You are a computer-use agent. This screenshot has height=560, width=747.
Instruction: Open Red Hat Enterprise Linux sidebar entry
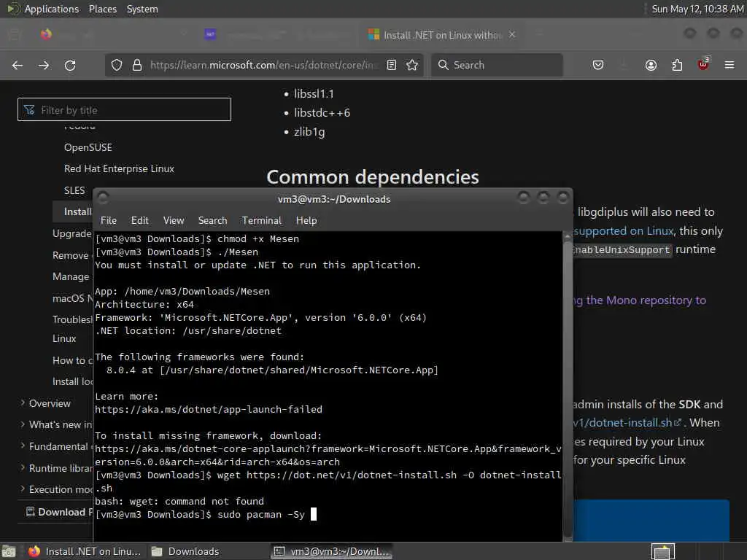(x=119, y=169)
